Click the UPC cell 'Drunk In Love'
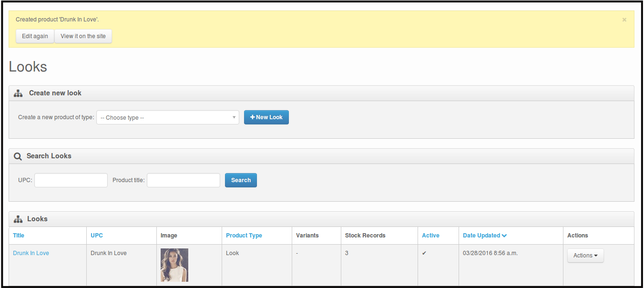 point(109,253)
